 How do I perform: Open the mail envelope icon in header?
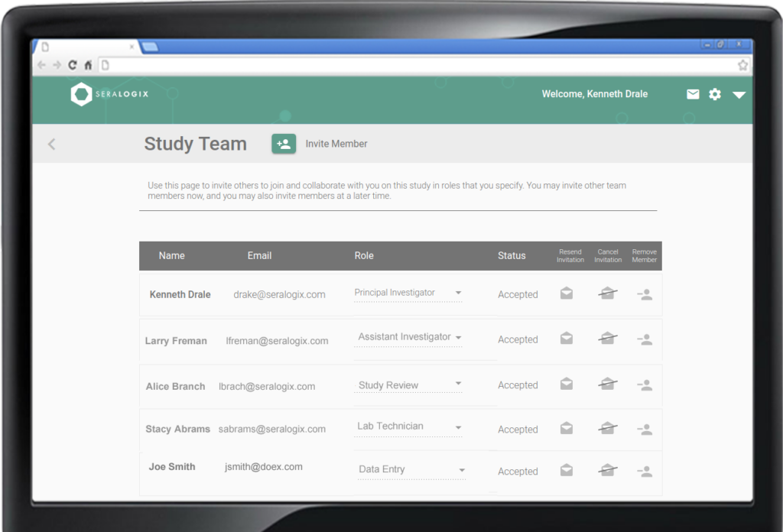(693, 95)
